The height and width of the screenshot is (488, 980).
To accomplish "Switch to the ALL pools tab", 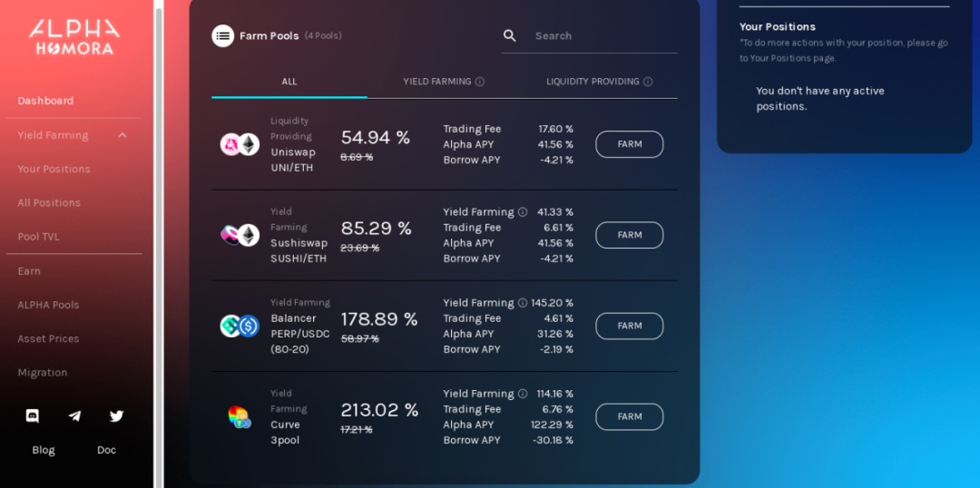I will coord(289,82).
